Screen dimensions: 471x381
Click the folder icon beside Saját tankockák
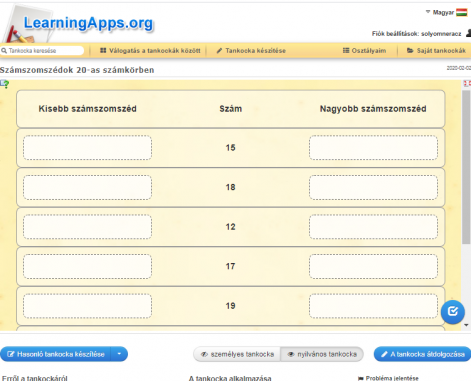coord(410,50)
